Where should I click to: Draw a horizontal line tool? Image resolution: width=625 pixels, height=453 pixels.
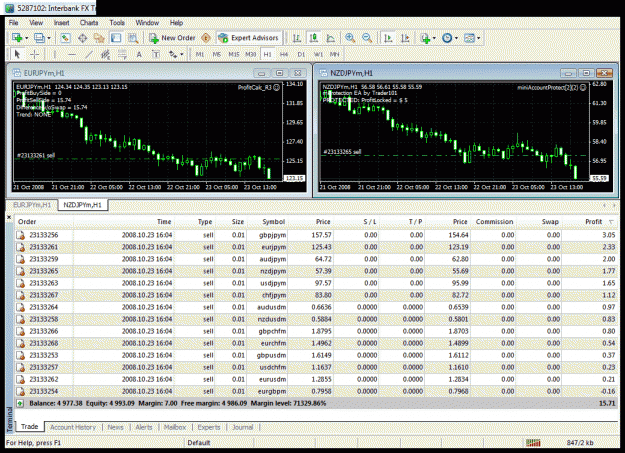coord(72,54)
